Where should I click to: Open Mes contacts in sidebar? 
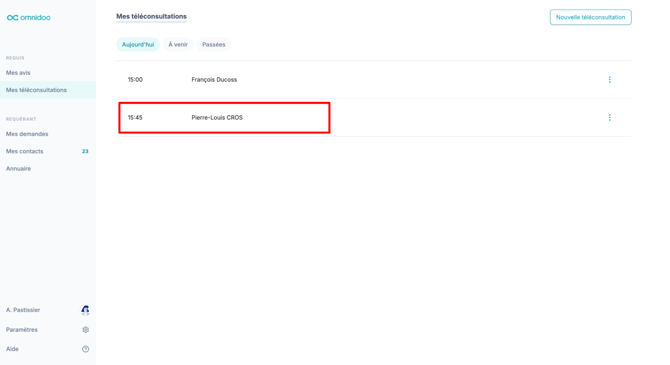pos(24,151)
